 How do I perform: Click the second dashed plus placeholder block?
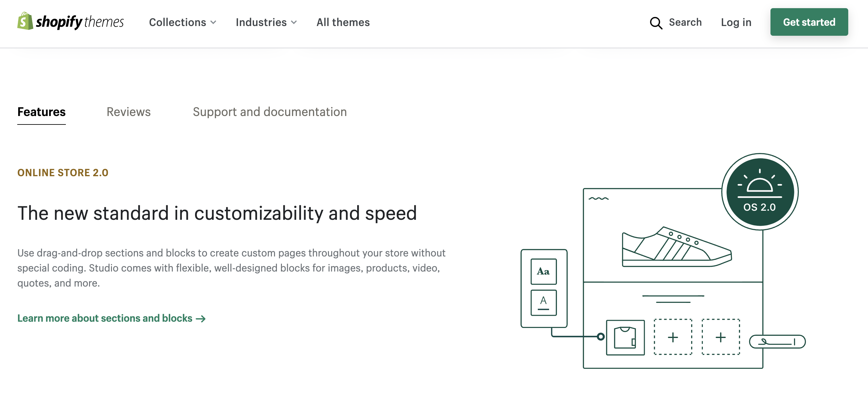coord(720,337)
